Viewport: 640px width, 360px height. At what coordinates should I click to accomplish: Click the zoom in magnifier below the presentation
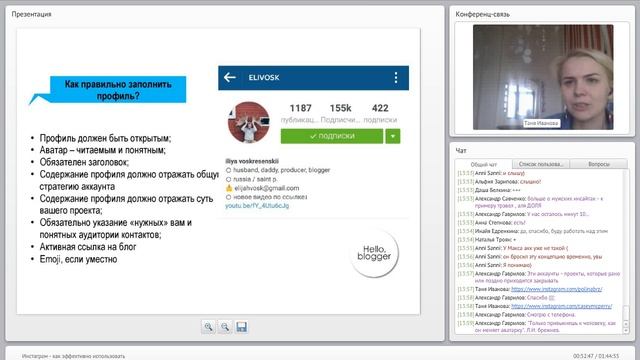pos(208,327)
